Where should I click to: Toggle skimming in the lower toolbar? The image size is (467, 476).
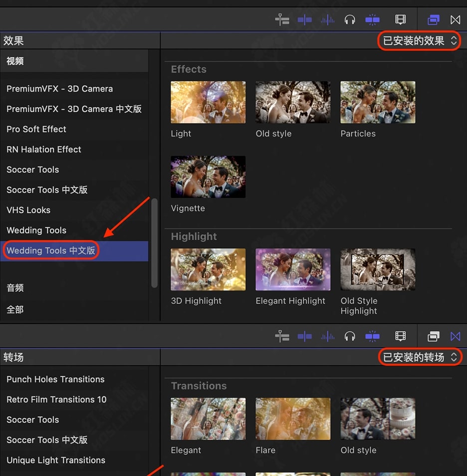click(x=305, y=336)
